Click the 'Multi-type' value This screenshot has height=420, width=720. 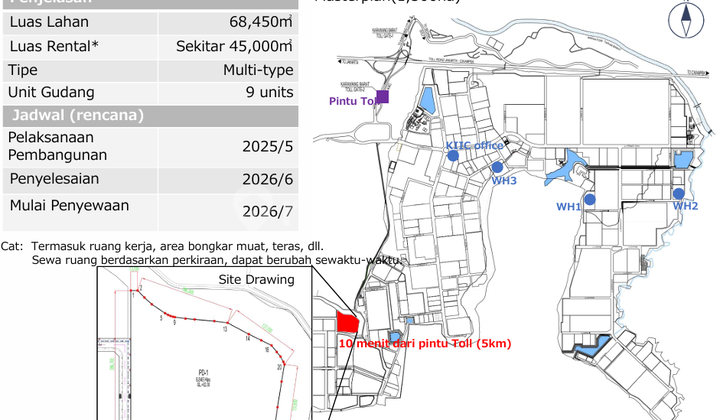(258, 70)
